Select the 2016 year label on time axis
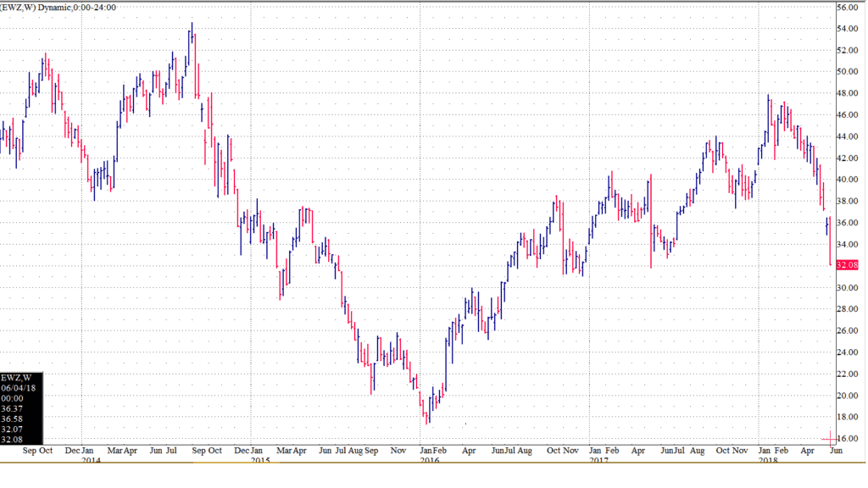This screenshot has height=488, width=868. tap(431, 461)
